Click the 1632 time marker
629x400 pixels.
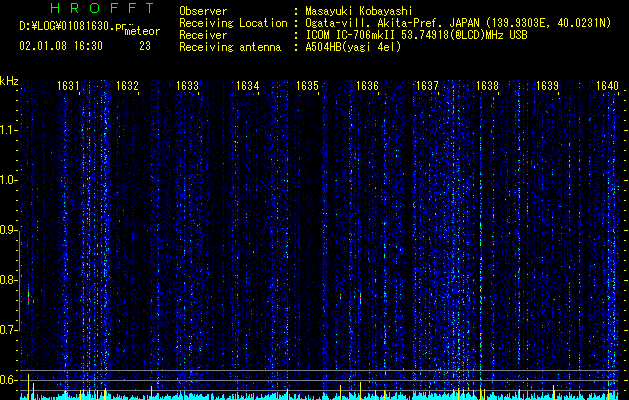coord(127,86)
